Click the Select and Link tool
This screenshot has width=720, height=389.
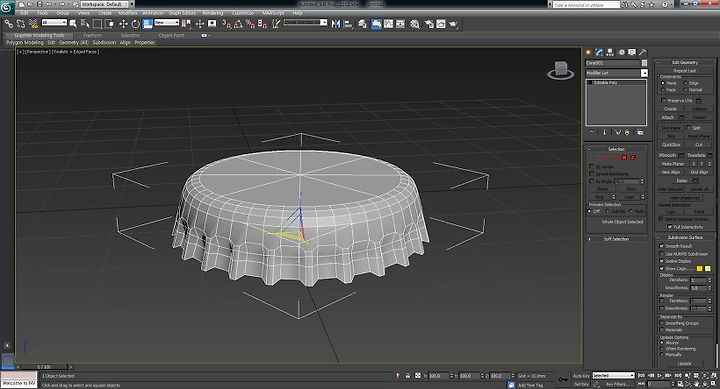click(9, 23)
